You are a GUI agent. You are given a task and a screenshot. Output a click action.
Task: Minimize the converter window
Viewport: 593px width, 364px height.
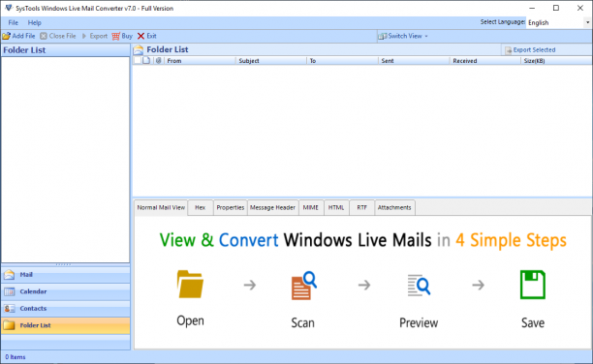(x=532, y=8)
